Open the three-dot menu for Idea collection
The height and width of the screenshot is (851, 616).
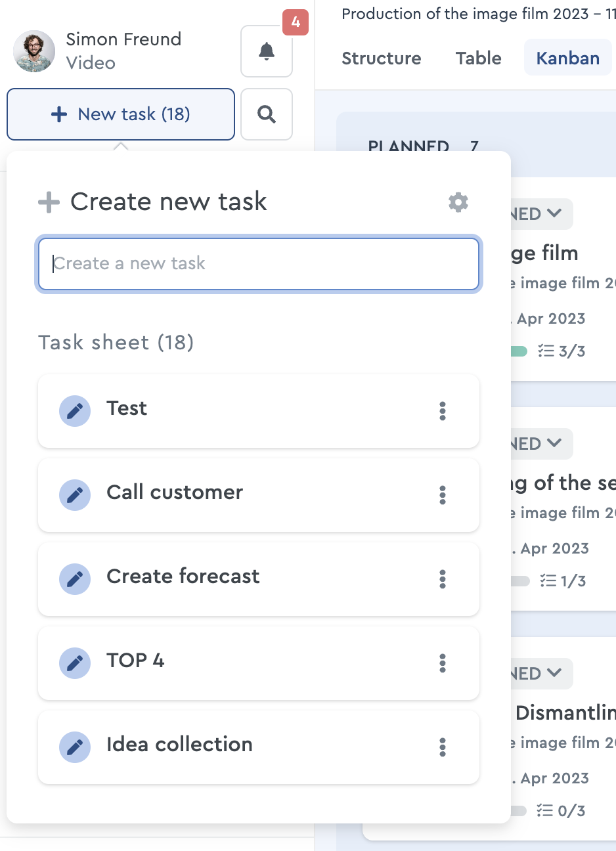click(x=443, y=747)
